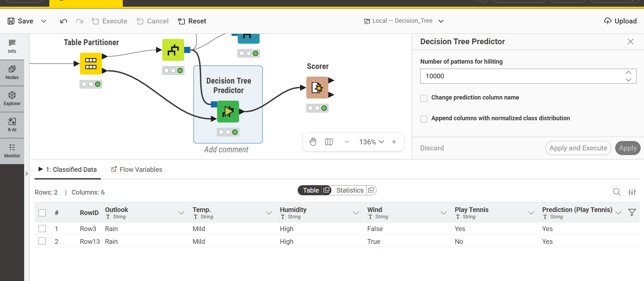Activate the pan hand tool
The image size is (644, 281).
coord(313,142)
